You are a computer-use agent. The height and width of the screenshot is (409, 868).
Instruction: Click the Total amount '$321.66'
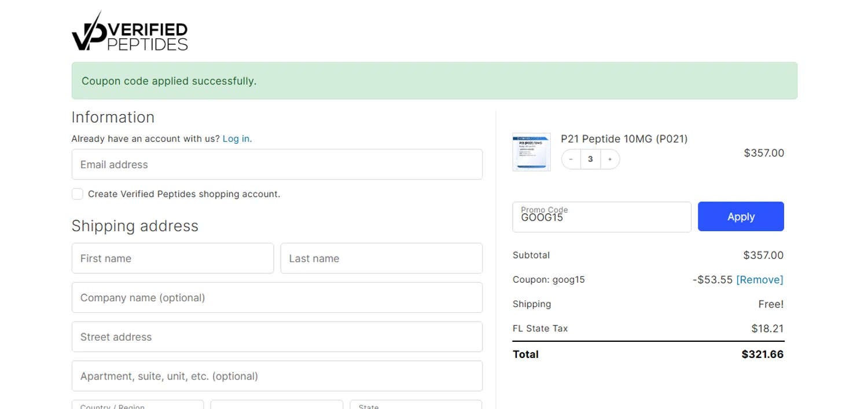763,355
